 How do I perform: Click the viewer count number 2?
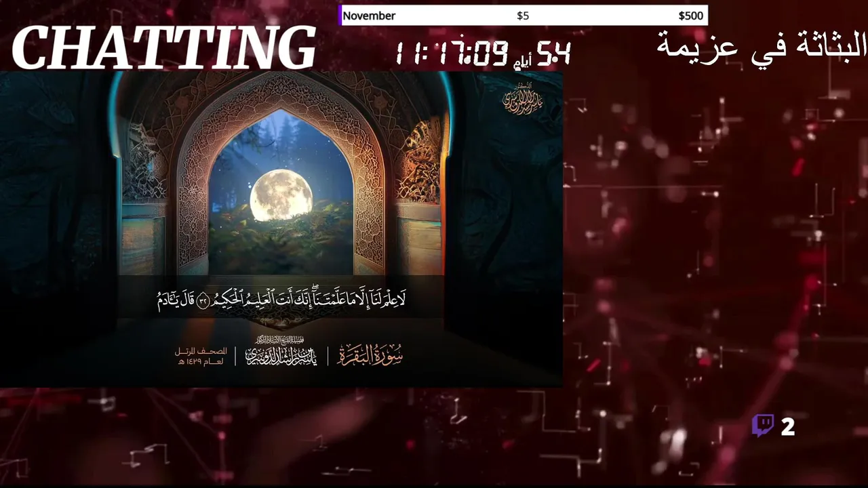pos(787,427)
